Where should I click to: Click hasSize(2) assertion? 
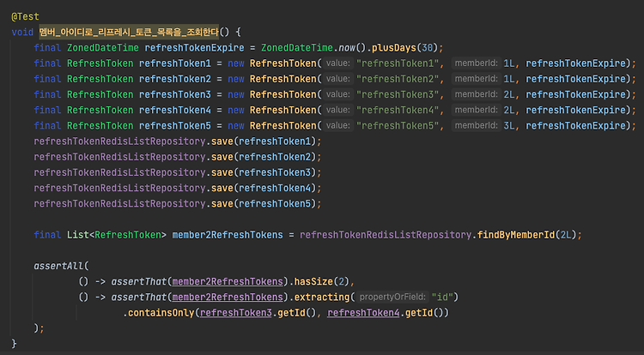[x=322, y=281]
